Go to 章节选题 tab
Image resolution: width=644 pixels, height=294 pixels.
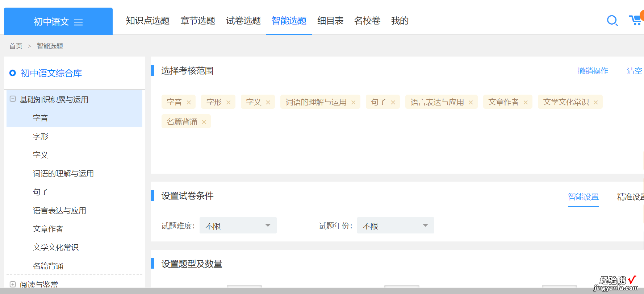(x=198, y=21)
